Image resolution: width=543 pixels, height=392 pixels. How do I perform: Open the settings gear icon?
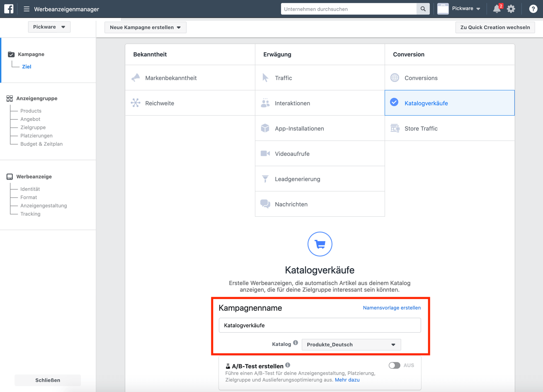(x=511, y=9)
